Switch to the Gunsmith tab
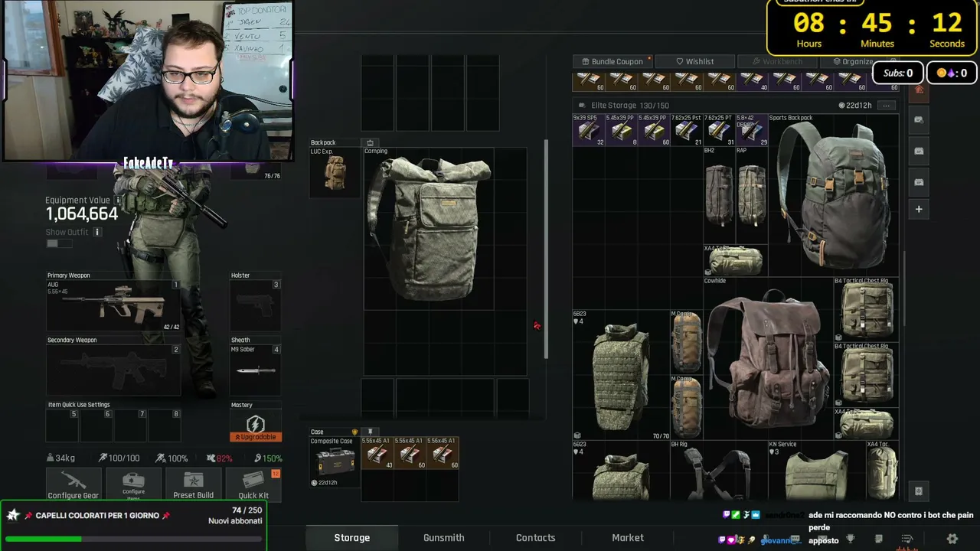Image resolution: width=980 pixels, height=551 pixels. (444, 538)
